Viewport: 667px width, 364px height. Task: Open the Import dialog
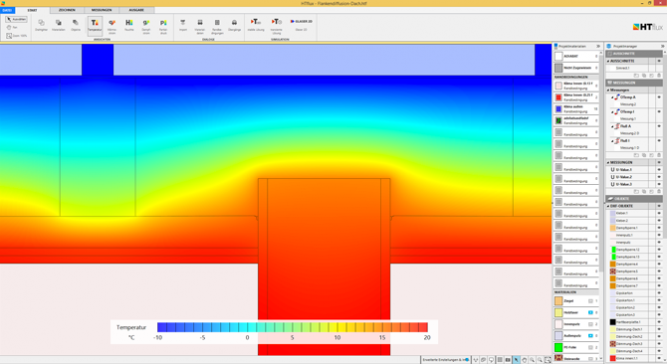click(x=183, y=26)
